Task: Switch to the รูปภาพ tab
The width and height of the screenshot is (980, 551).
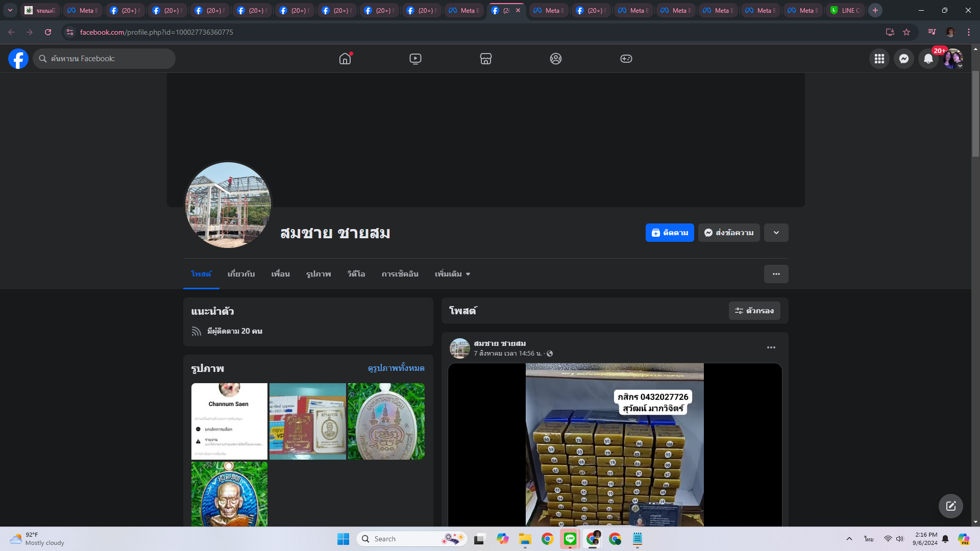Action: (318, 274)
